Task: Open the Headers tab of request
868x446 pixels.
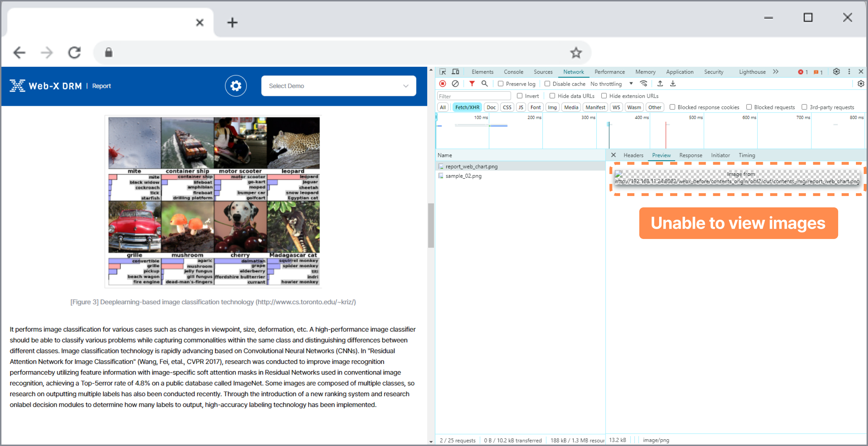Action: tap(633, 155)
